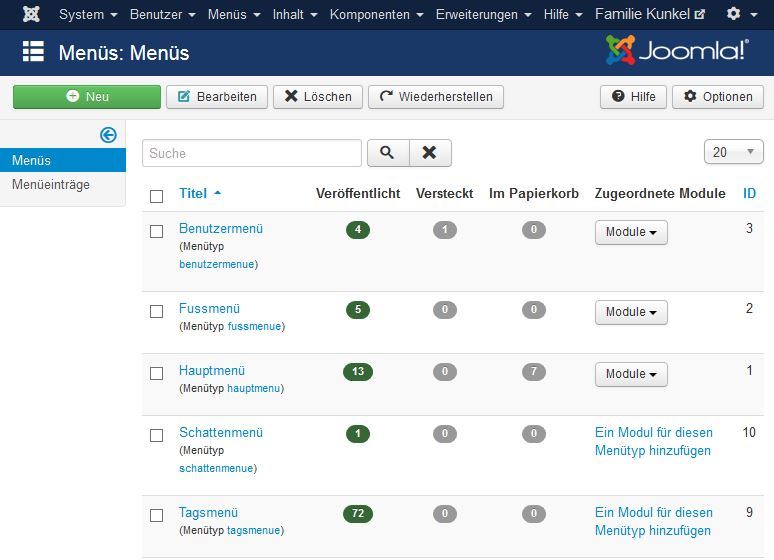Click the magnifier search button
This screenshot has width=774, height=560.
tap(387, 153)
